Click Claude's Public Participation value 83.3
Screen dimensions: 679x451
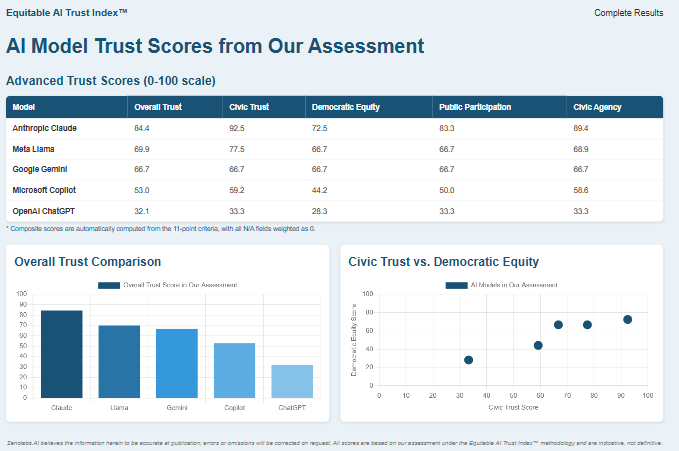[x=447, y=128]
